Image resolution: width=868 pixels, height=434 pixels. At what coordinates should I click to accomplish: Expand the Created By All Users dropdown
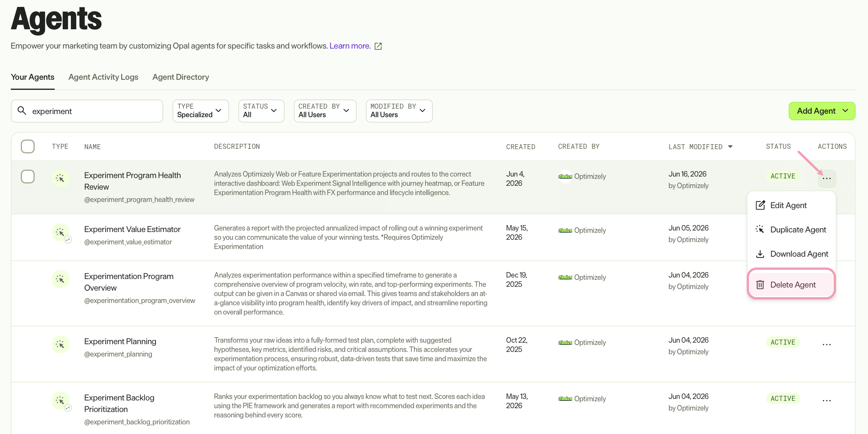coord(325,111)
